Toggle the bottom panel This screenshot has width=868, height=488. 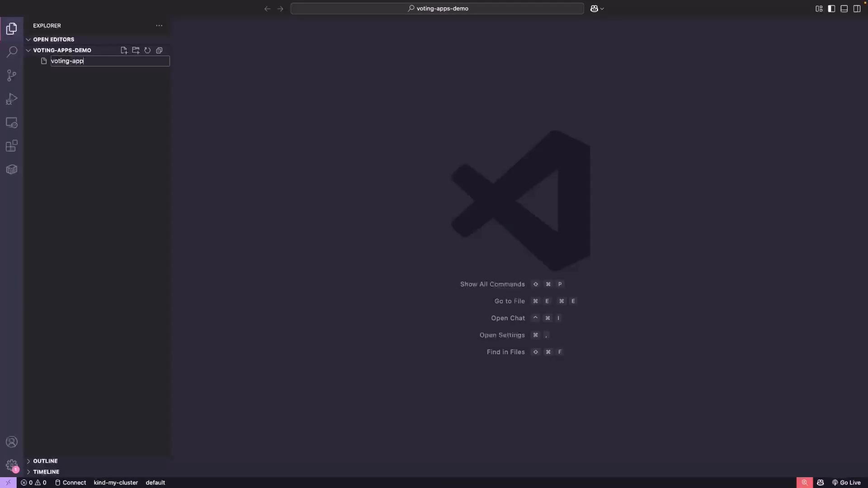(x=844, y=9)
